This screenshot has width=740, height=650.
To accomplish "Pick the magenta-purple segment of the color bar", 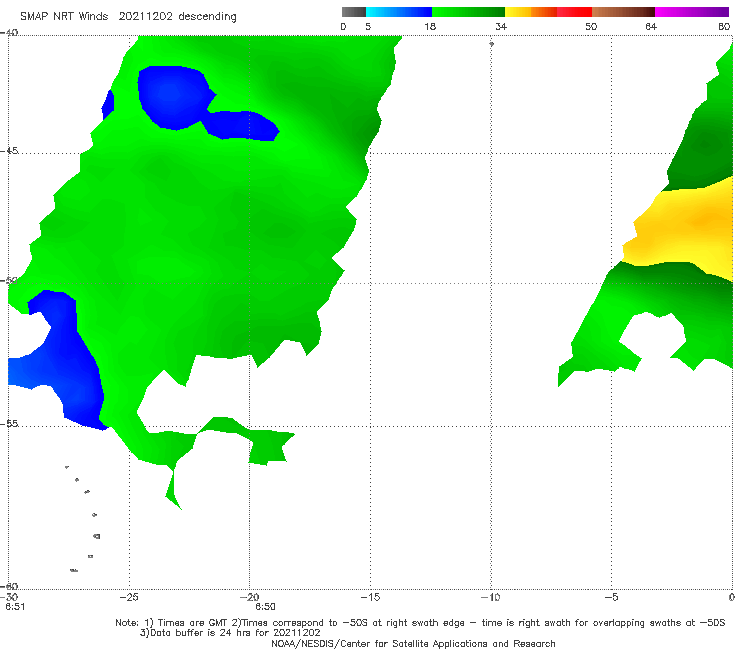I will coord(692,12).
